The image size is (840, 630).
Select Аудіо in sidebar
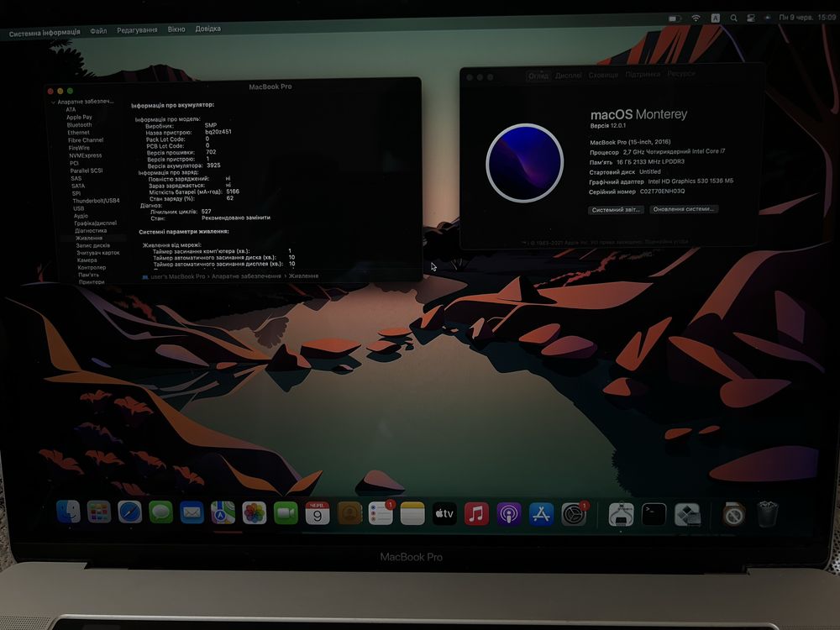tap(81, 216)
